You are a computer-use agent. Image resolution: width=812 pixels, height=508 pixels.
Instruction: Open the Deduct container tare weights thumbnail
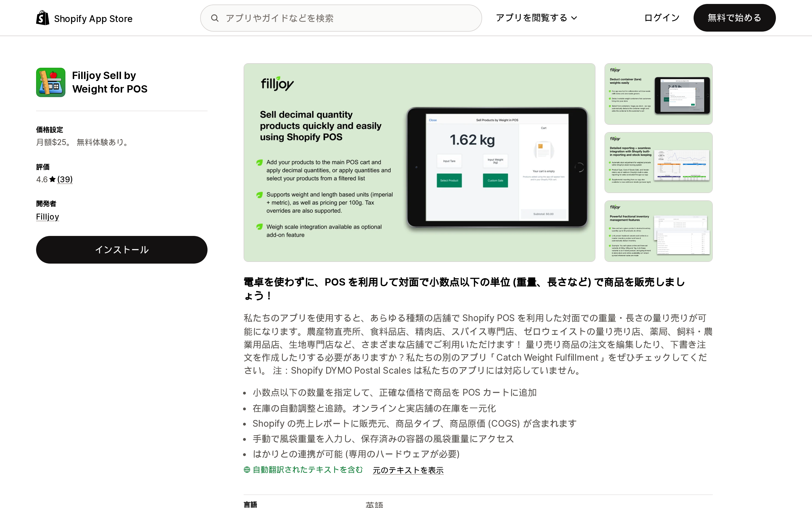tap(658, 94)
